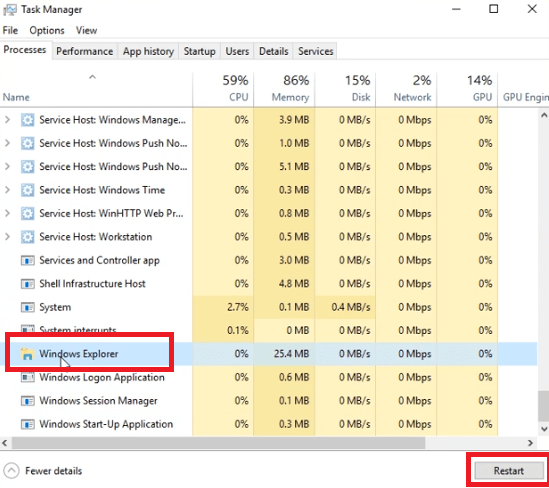Switch to the Users tab
This screenshot has height=488, width=549.
coord(237,51)
